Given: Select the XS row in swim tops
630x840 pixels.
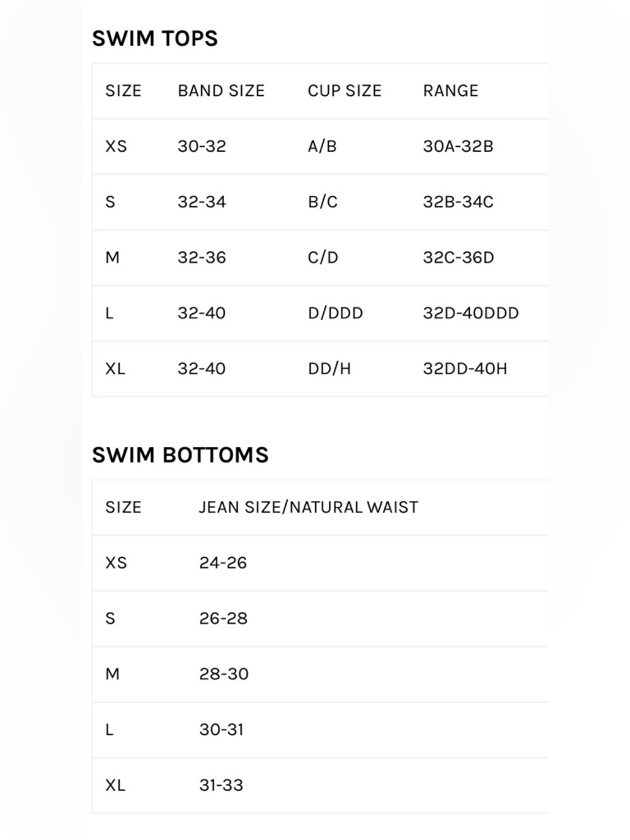Looking at the screenshot, I should pyautogui.click(x=320, y=146).
